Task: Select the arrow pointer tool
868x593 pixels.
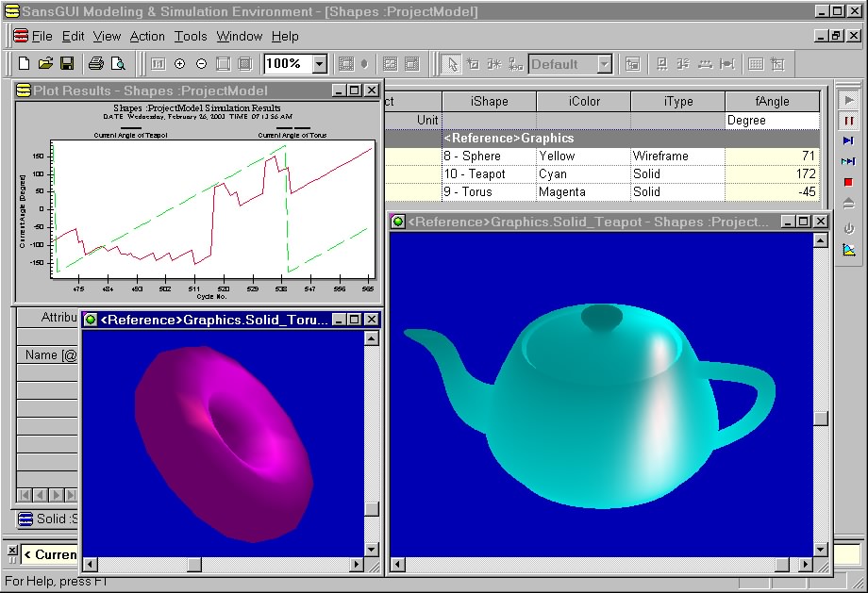Action: click(x=452, y=64)
